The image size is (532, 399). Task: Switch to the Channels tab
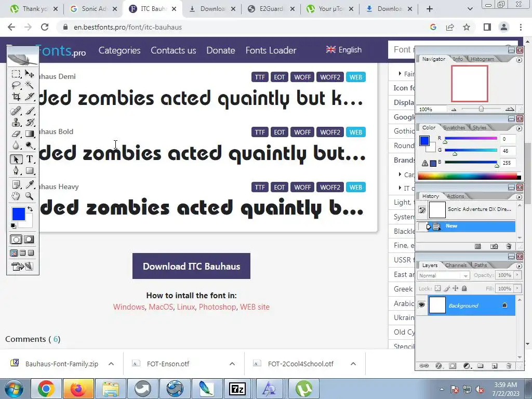456,265
